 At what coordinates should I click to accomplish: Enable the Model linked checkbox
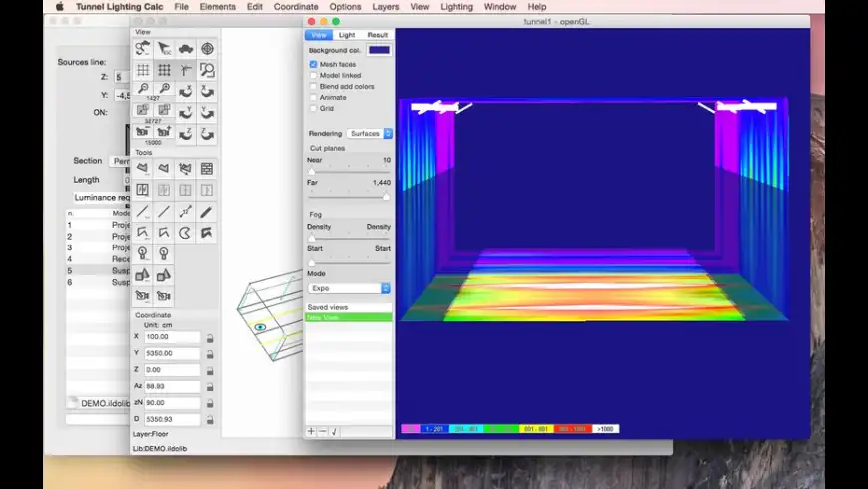(x=314, y=75)
